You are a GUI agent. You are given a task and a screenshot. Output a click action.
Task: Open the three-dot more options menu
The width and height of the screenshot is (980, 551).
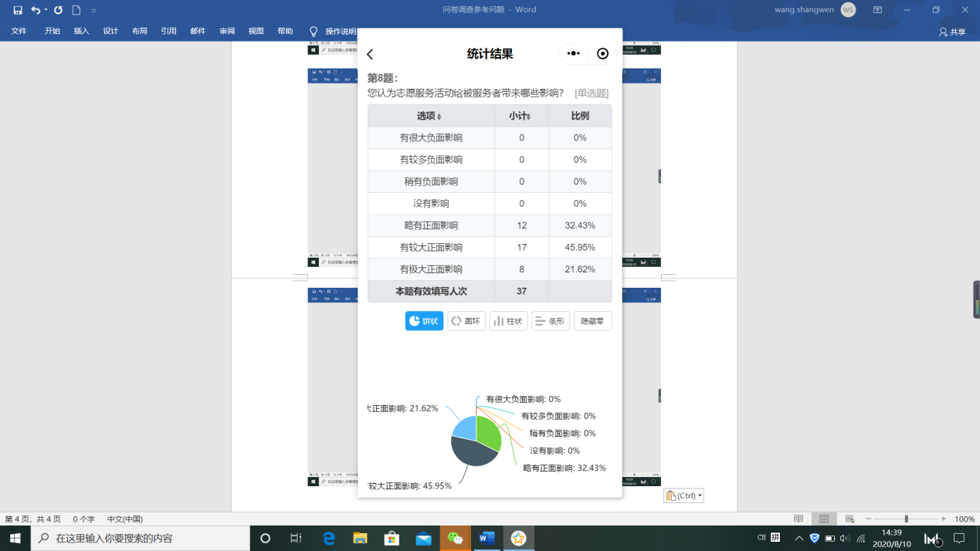click(x=573, y=53)
